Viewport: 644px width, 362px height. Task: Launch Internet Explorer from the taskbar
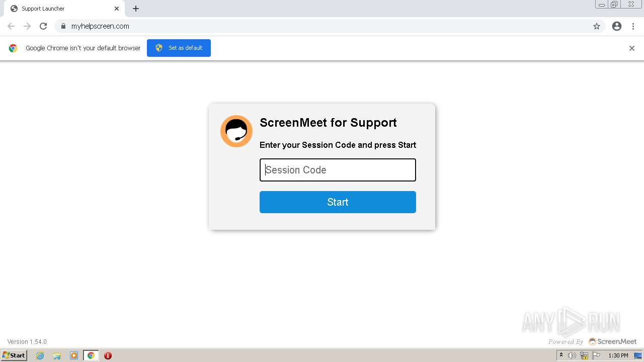point(40,355)
